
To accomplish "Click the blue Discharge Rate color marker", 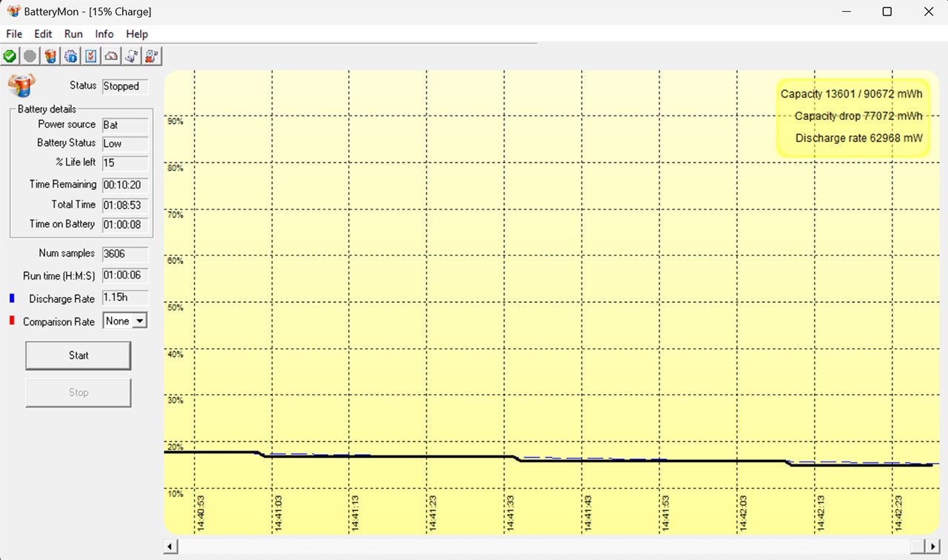I will (12, 299).
